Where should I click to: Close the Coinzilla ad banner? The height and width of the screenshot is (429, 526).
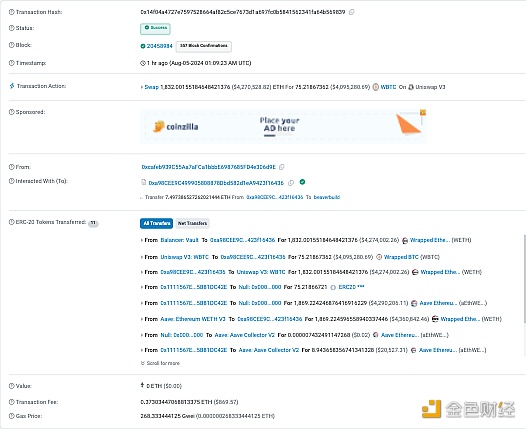click(423, 113)
